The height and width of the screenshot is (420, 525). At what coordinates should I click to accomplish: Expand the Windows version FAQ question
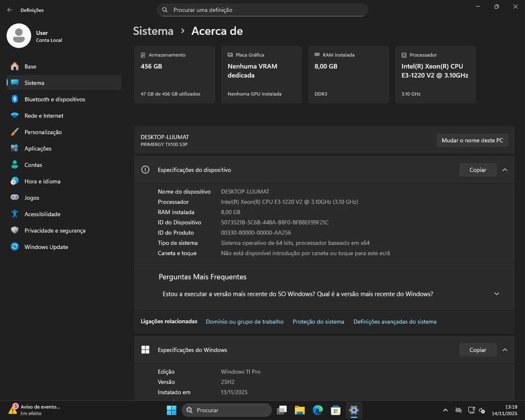coord(497,294)
